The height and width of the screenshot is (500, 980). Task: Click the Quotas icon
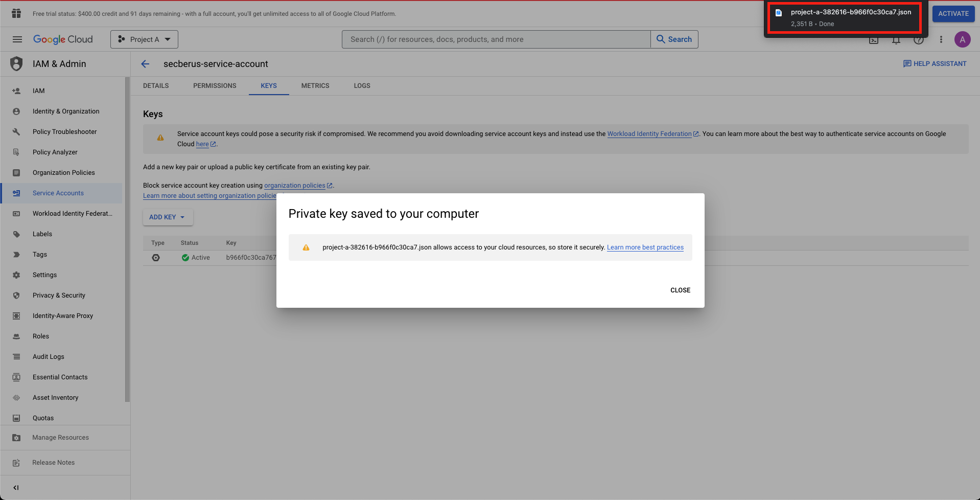16,418
